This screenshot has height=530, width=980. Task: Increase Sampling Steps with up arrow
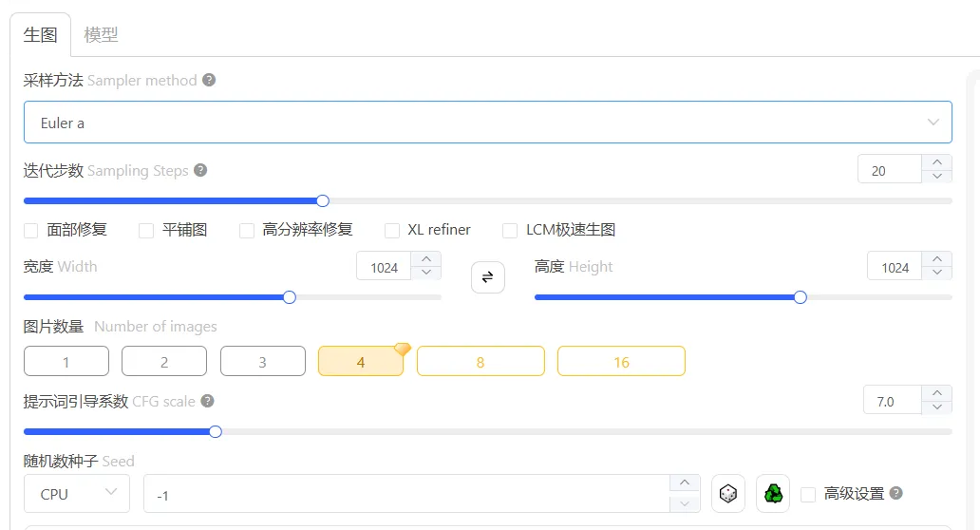tap(936, 162)
